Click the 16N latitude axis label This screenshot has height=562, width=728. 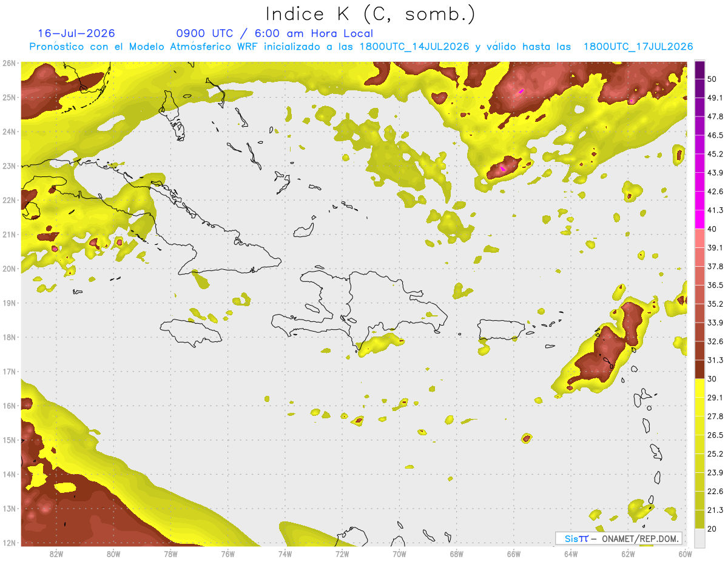(x=9, y=406)
